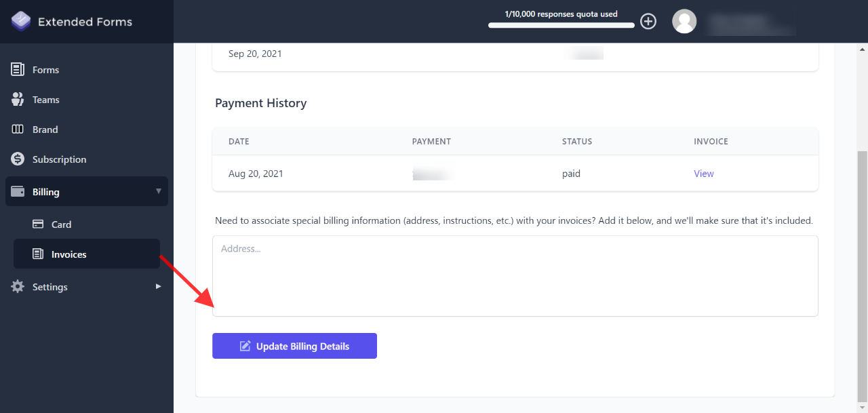Click the Brand icon in sidebar
This screenshot has height=413, width=868.
(x=17, y=129)
